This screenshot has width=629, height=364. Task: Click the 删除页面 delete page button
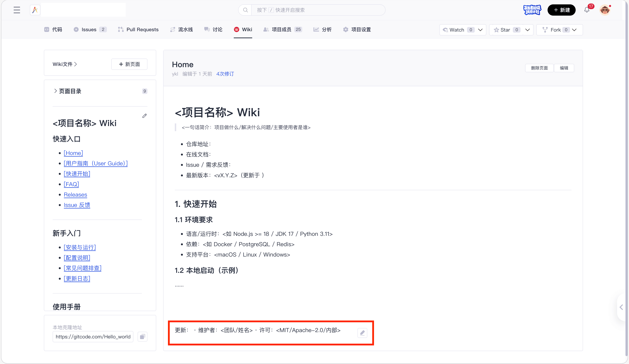(539, 68)
